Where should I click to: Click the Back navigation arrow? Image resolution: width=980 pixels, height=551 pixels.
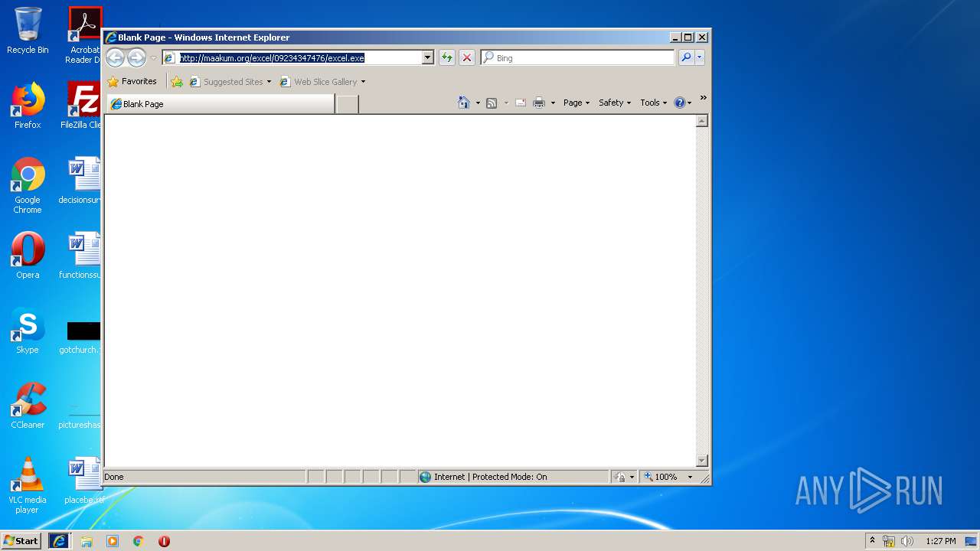(x=115, y=57)
